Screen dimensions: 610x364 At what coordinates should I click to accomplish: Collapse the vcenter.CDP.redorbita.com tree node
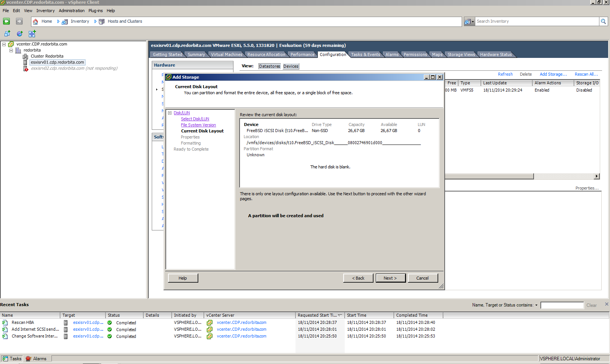[x=4, y=44]
